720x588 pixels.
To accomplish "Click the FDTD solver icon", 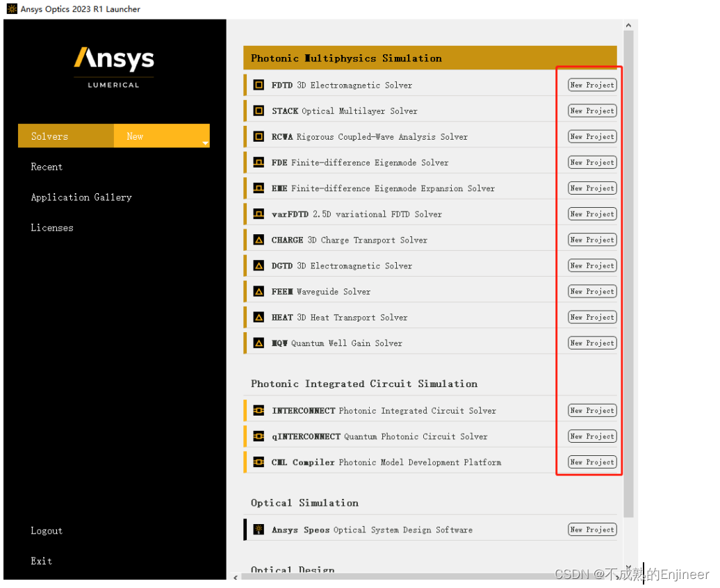I will [x=259, y=85].
